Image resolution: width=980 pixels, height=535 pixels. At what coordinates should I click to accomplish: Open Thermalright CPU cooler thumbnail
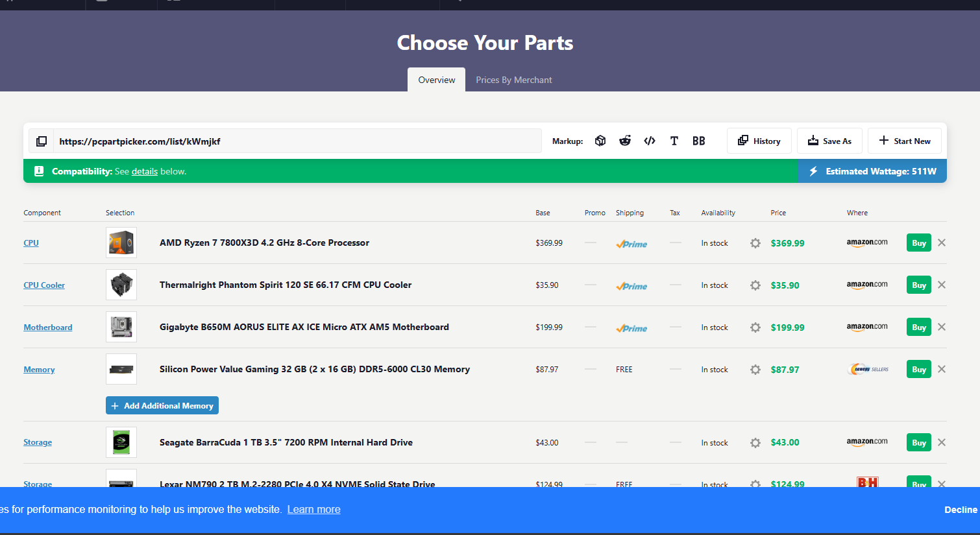(121, 285)
